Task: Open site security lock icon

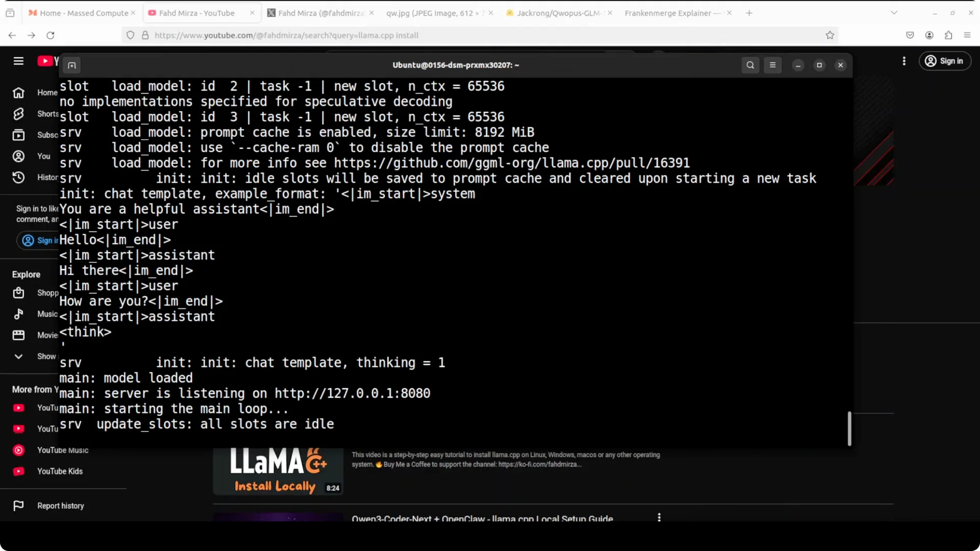Action: pos(145,35)
